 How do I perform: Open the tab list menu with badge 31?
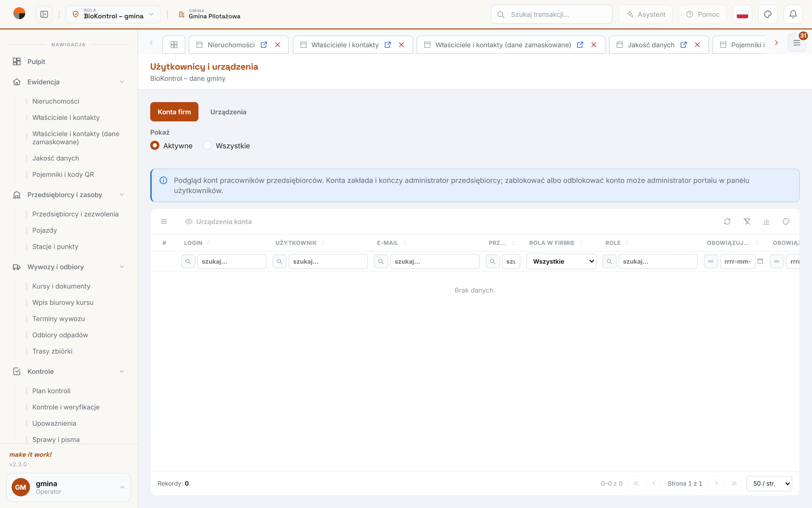pyautogui.click(x=797, y=43)
